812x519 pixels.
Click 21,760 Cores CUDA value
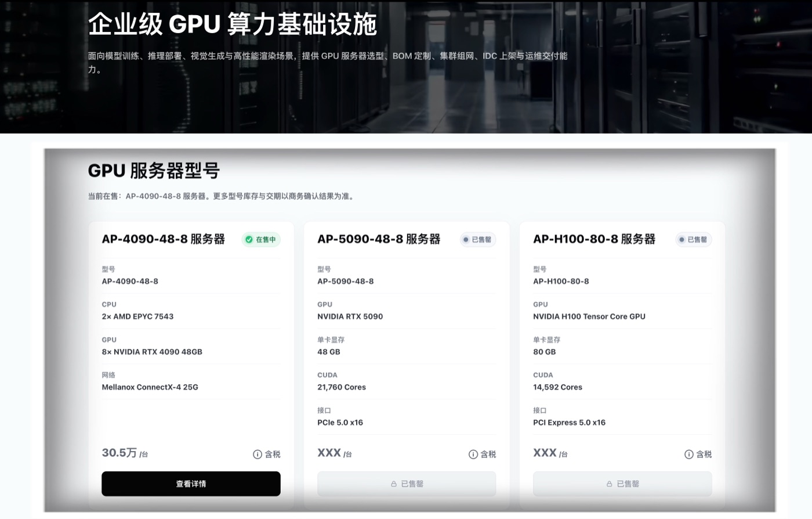coord(342,387)
